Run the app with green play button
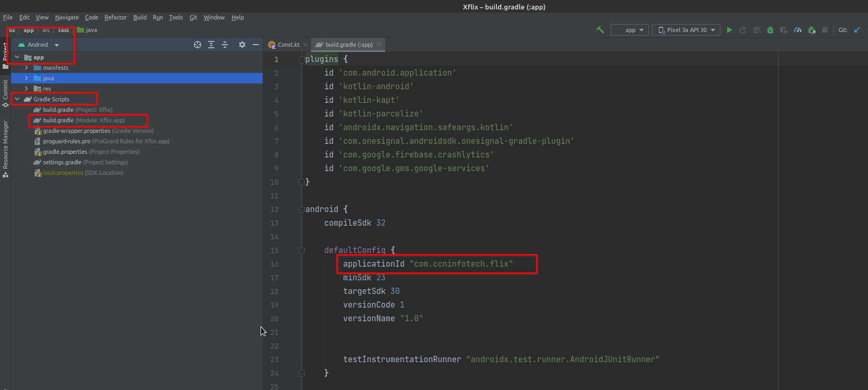Image resolution: width=868 pixels, height=390 pixels. coord(729,30)
